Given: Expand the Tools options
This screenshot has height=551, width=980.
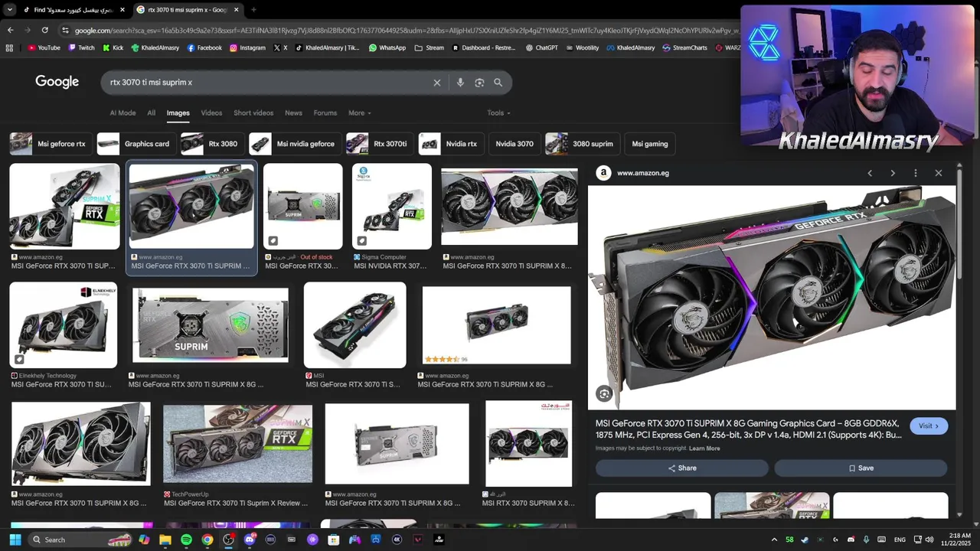Looking at the screenshot, I should (498, 112).
